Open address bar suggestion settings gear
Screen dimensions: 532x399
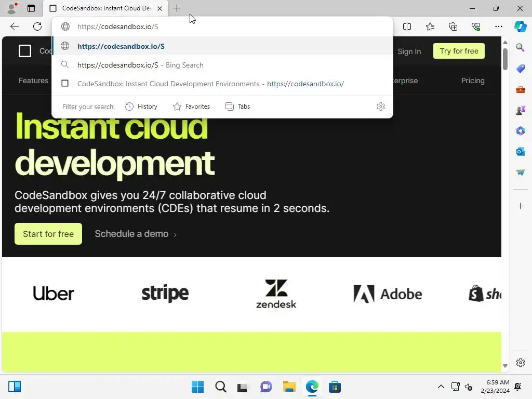click(x=381, y=107)
